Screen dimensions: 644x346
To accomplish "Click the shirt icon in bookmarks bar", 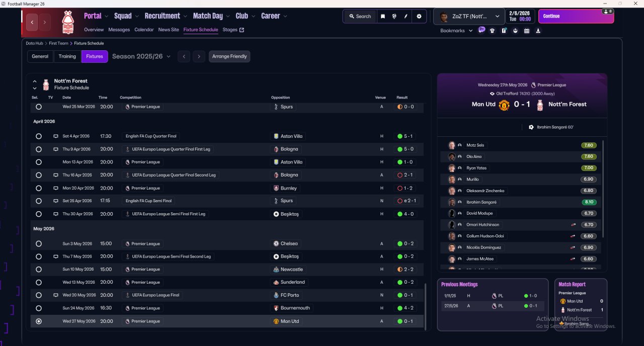I will pyautogui.click(x=492, y=31).
